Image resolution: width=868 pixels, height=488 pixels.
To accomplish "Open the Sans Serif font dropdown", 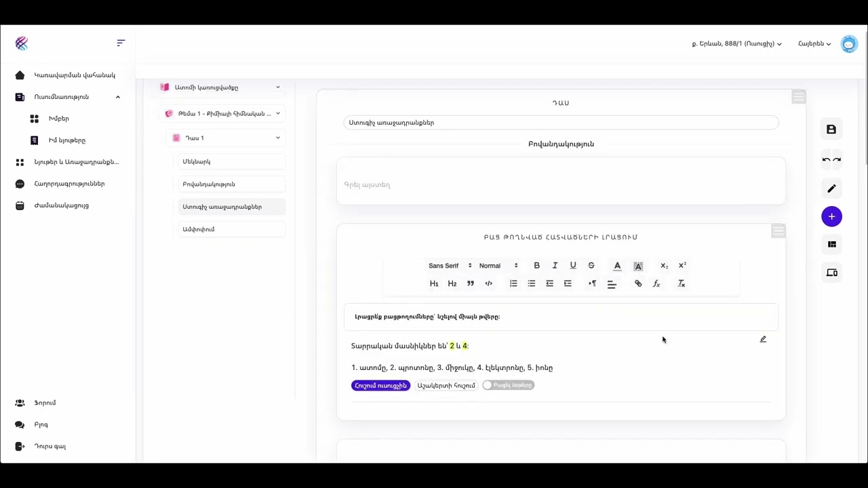I will 450,266.
